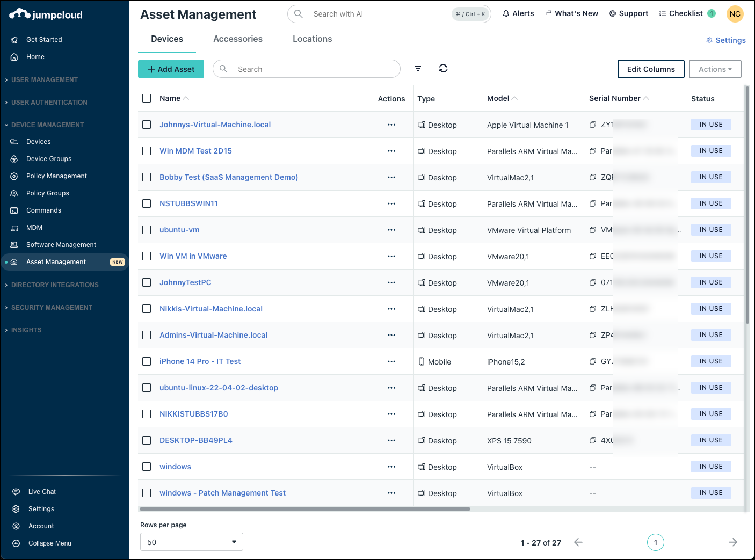Click the NC user avatar
The height and width of the screenshot is (560, 755).
click(x=735, y=14)
